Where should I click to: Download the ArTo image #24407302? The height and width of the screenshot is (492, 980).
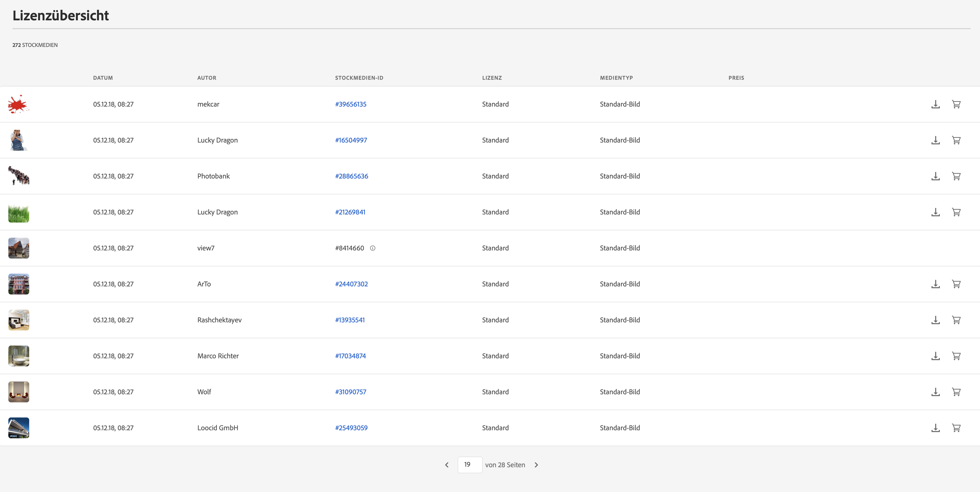click(935, 284)
